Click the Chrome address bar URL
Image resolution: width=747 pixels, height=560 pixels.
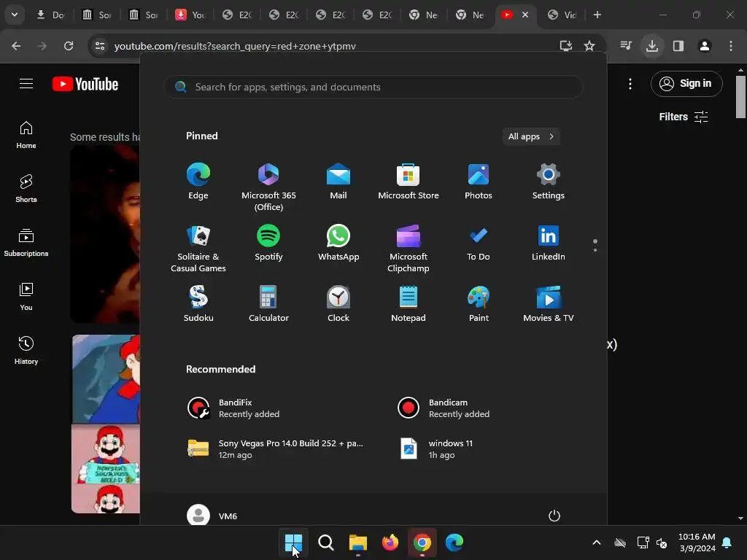(235, 46)
